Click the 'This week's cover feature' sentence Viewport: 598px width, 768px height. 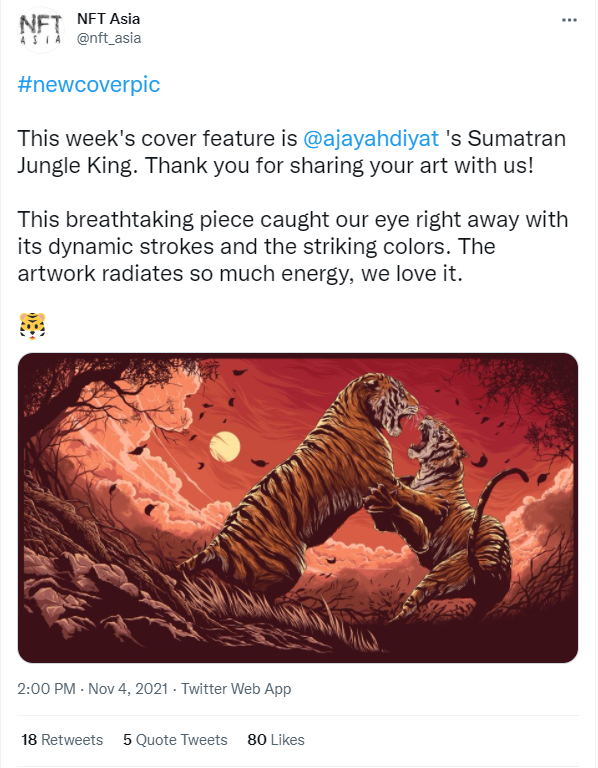[292, 152]
